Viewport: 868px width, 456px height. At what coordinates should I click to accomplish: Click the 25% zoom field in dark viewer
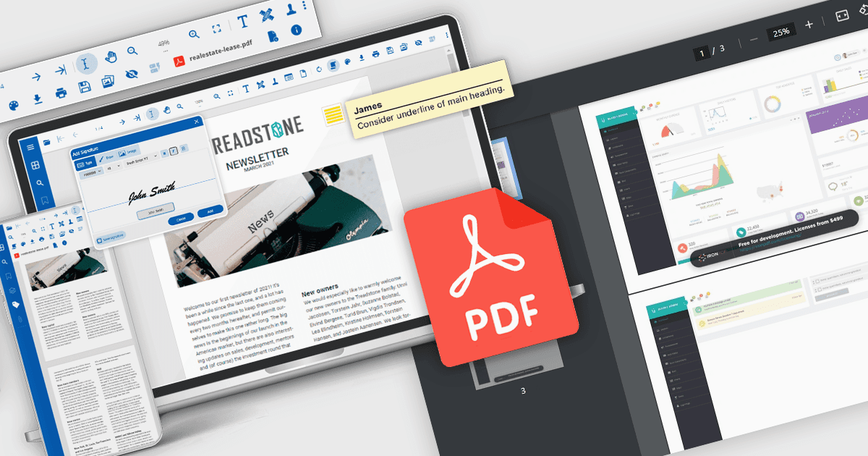coord(781,31)
